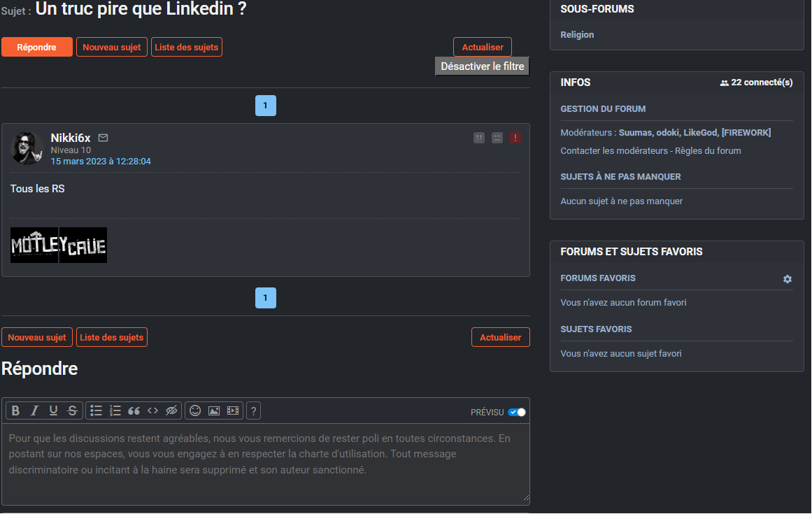The height and width of the screenshot is (514, 812).
Task: Open moderator LikeGod profile
Action: point(700,132)
